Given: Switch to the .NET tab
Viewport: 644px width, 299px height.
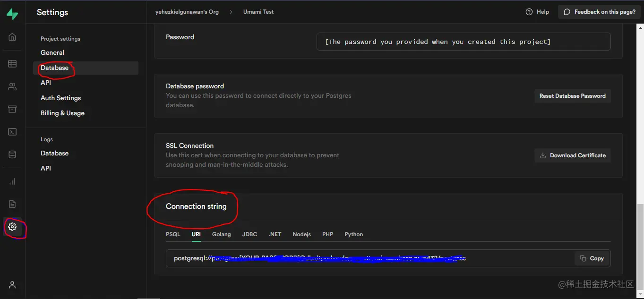Looking at the screenshot, I should point(275,234).
